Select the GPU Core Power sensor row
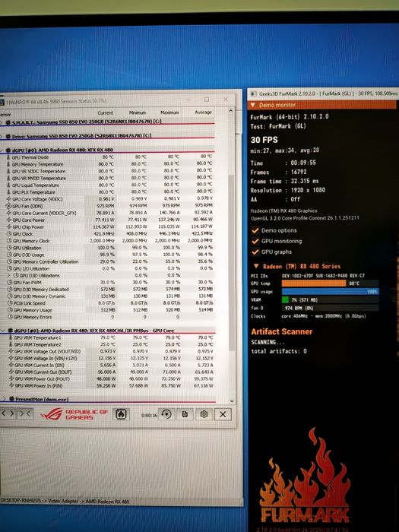Screen dimensions: 399x532 [110, 220]
